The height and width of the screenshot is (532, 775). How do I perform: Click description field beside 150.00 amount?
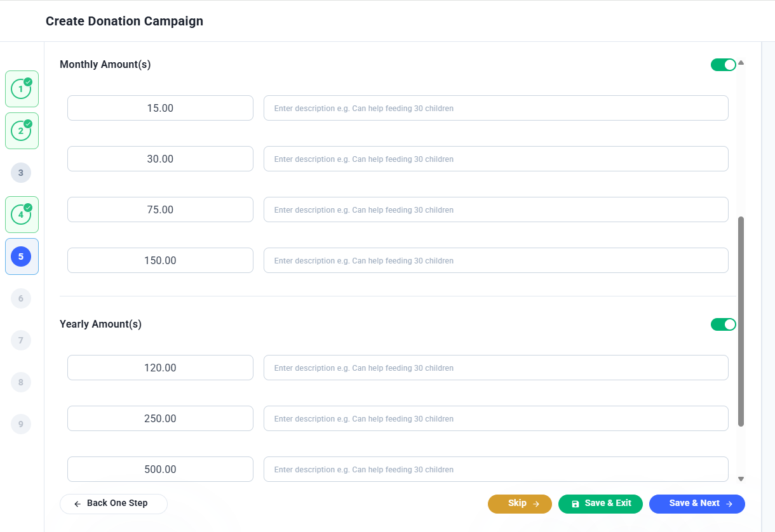coord(496,260)
